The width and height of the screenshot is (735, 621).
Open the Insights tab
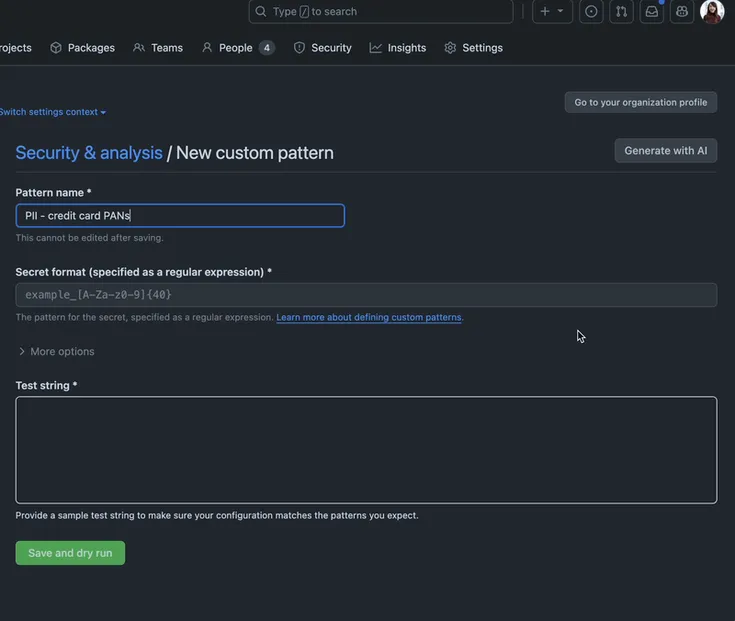pos(398,48)
